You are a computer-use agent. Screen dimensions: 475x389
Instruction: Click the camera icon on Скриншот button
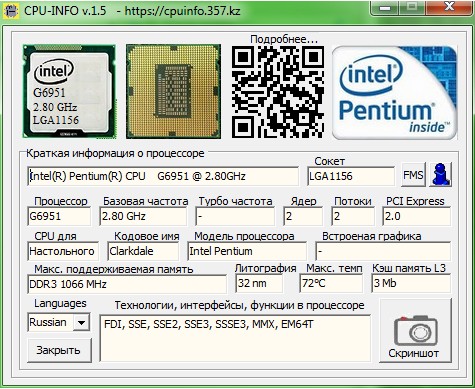416,330
